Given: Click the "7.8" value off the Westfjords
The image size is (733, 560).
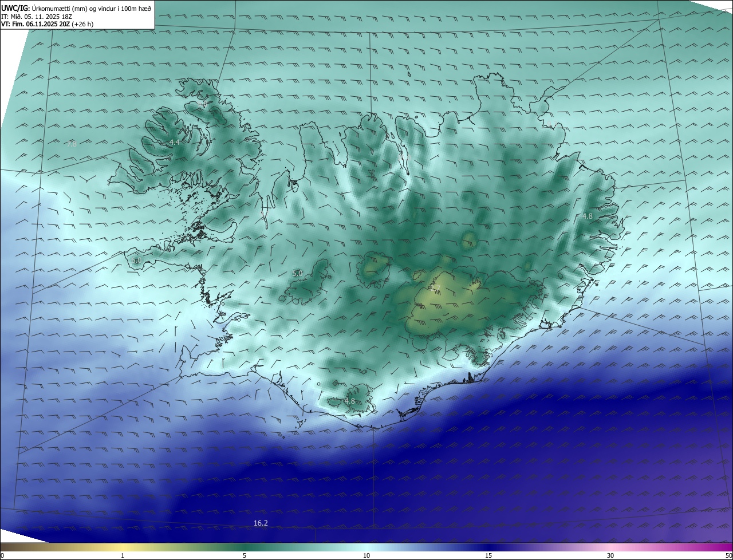Looking at the screenshot, I should coord(71,144).
